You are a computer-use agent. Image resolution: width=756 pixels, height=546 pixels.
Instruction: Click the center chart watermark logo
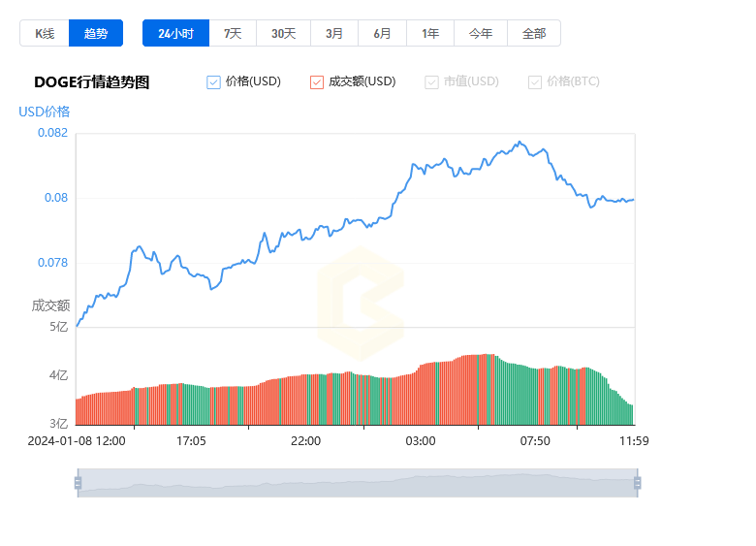click(360, 303)
